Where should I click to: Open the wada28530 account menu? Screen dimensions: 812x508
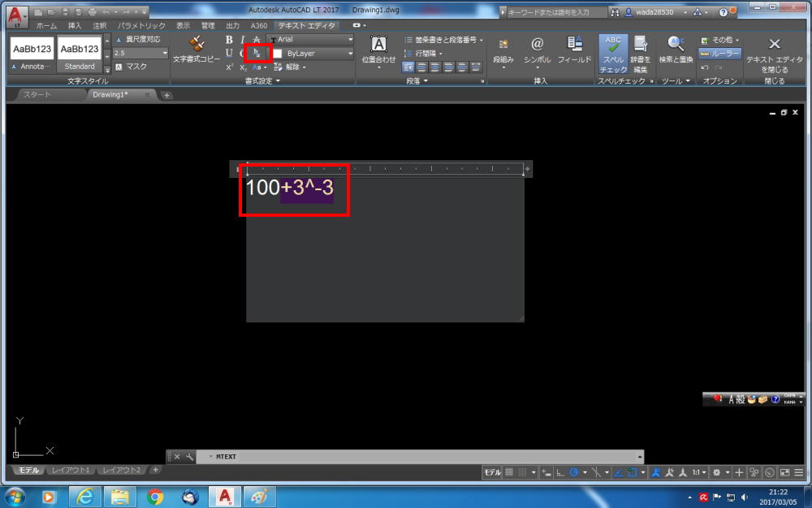655,12
